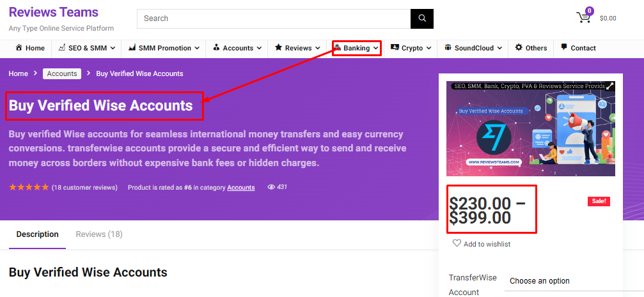The image size is (644, 297).
Task: Click the bank icon beside Banking
Action: [x=337, y=48]
